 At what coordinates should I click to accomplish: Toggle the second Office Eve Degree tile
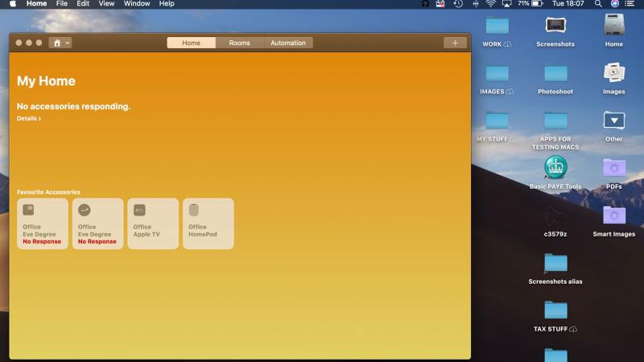pos(97,224)
